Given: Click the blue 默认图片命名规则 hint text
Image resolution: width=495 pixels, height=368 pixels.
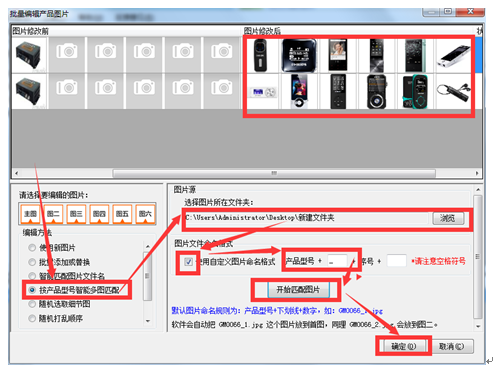Looking at the screenshot, I should coord(277,311).
